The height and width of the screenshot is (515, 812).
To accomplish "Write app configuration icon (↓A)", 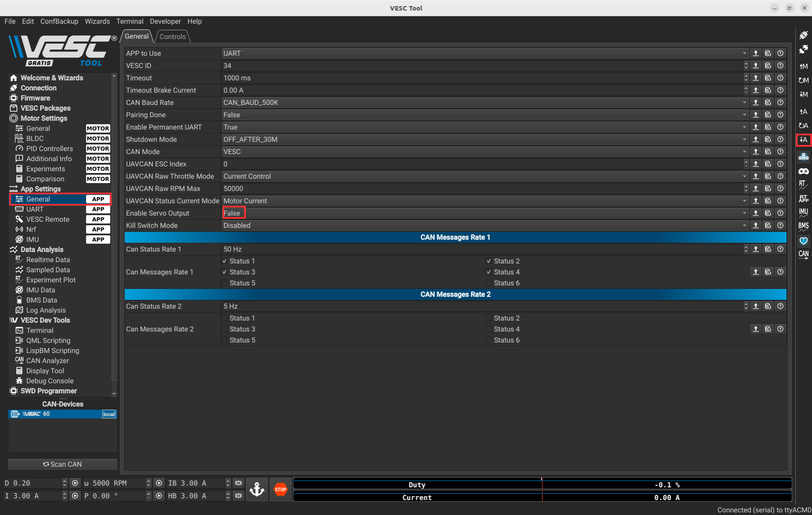I will tap(803, 140).
